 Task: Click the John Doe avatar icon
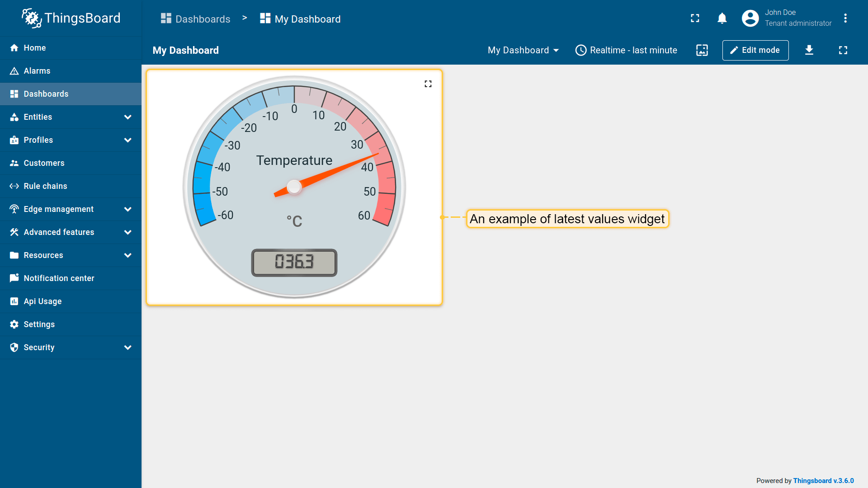click(x=750, y=19)
